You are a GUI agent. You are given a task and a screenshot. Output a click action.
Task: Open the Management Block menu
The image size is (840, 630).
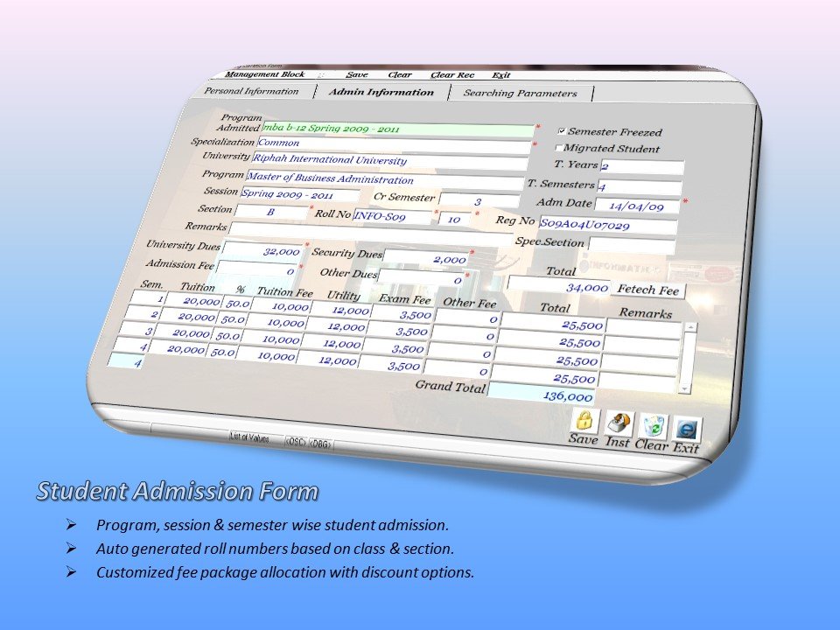coord(264,74)
